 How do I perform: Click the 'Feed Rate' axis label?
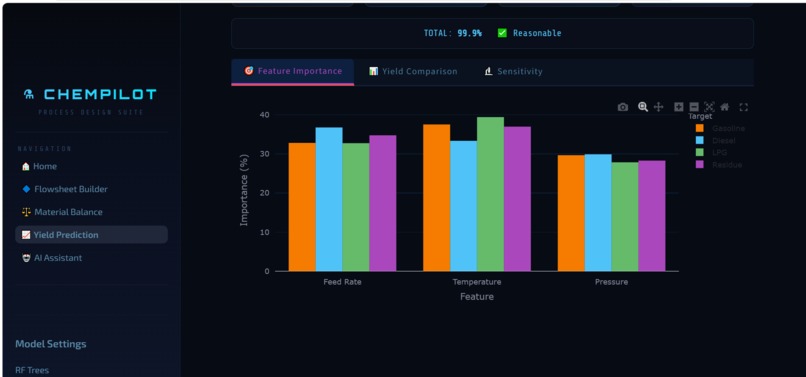[342, 282]
